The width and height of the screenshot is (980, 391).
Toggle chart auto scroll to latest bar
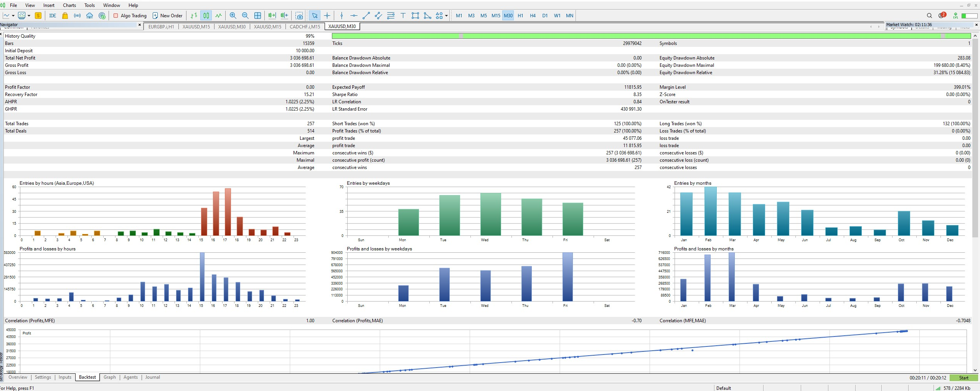pyautogui.click(x=272, y=16)
